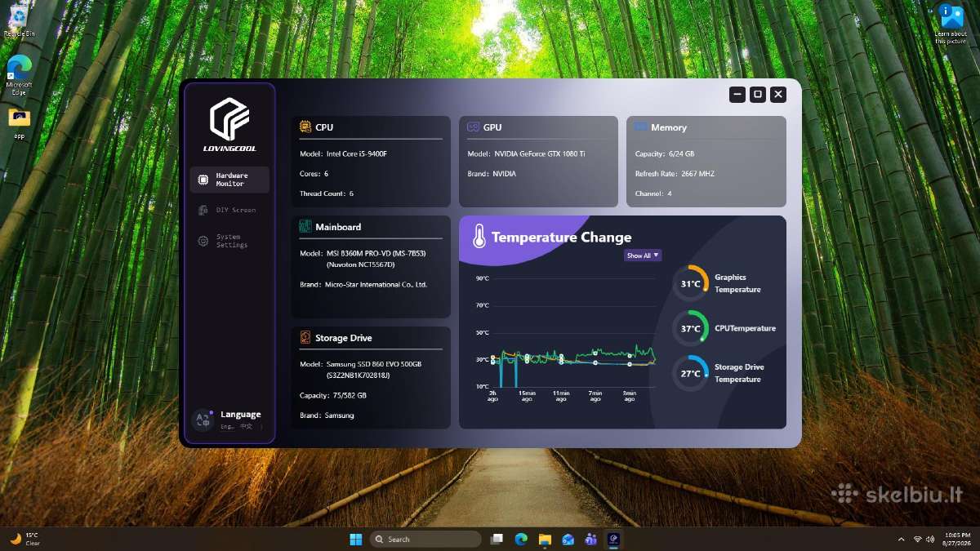
Task: Open the app folder on desktop
Action: 19,123
